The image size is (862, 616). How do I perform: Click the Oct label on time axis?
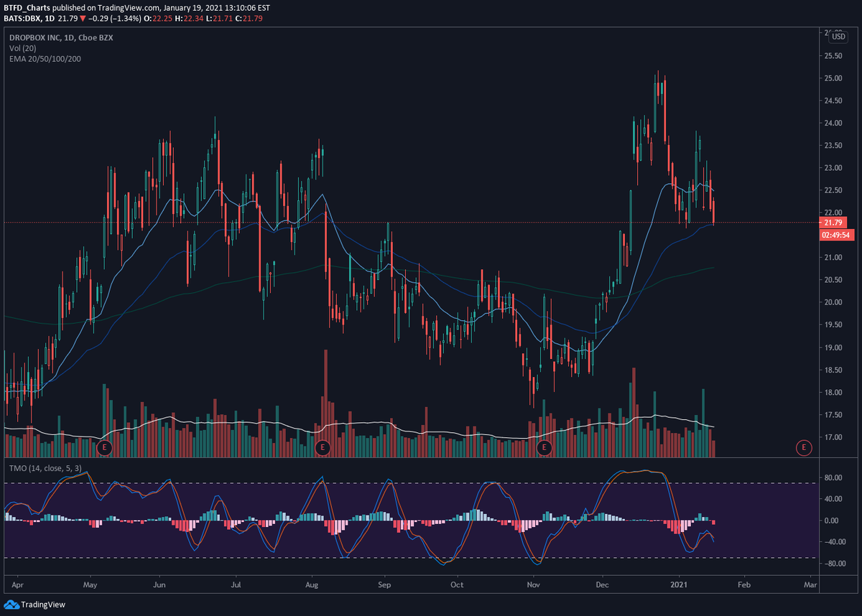(458, 586)
